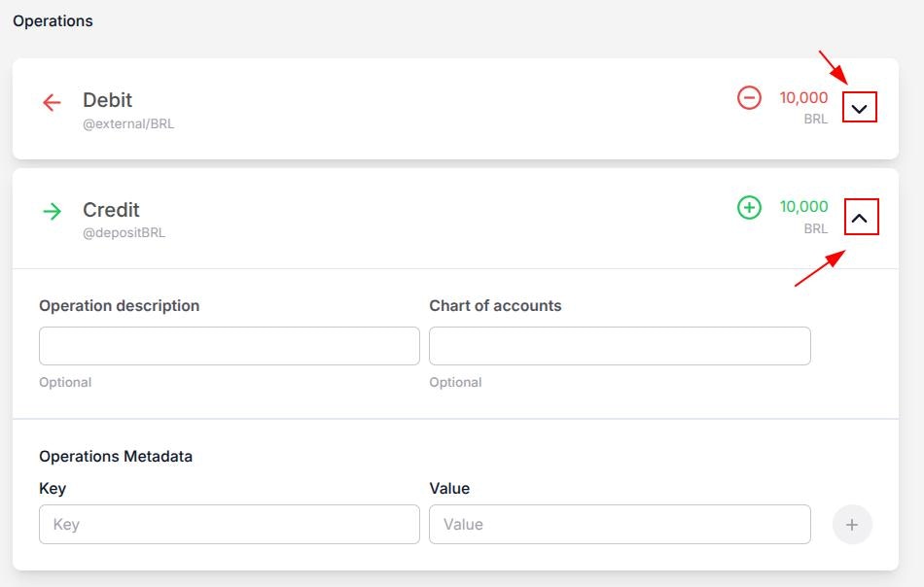Click the green Credit right-arrow icon
Image resolution: width=924 pixels, height=587 pixels.
coord(53,211)
